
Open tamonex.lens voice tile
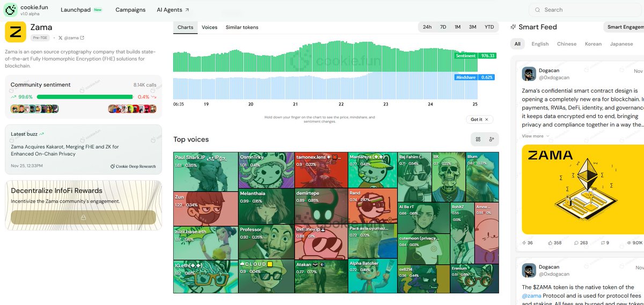pyautogui.click(x=321, y=170)
